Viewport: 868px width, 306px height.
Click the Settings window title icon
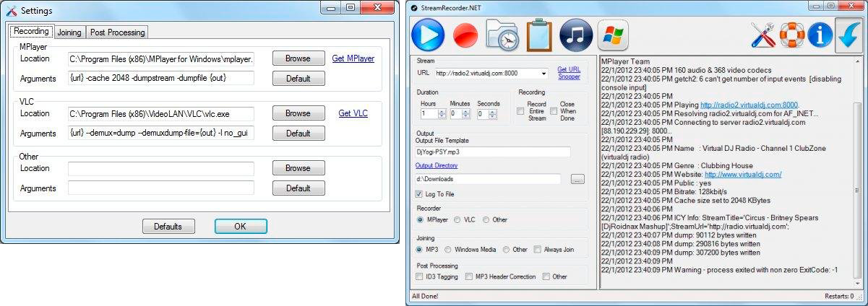pos(11,11)
